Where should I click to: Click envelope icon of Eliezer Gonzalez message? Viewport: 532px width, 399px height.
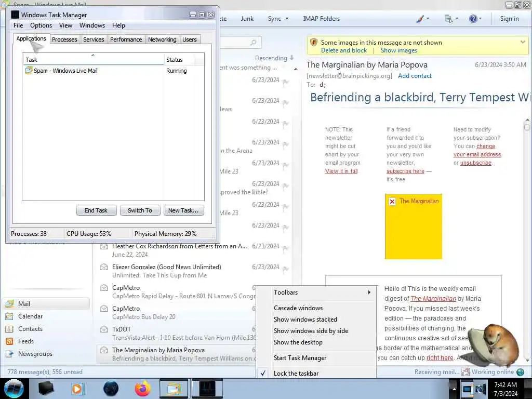coord(104,267)
